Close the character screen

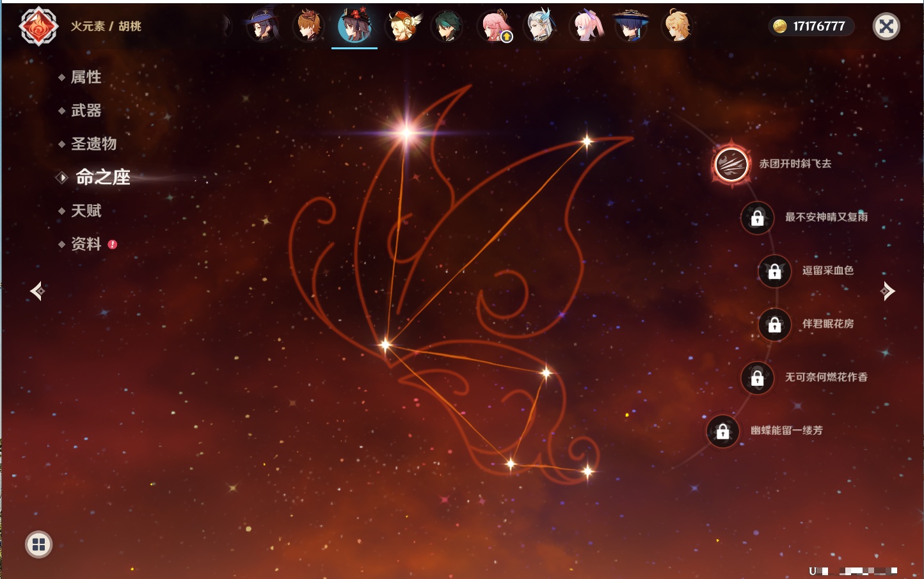click(886, 26)
